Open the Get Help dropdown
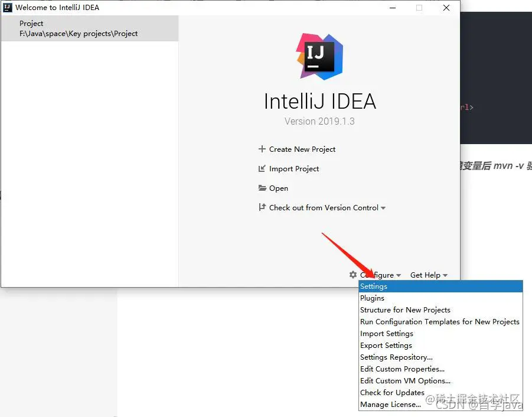532x417 pixels. (429, 275)
